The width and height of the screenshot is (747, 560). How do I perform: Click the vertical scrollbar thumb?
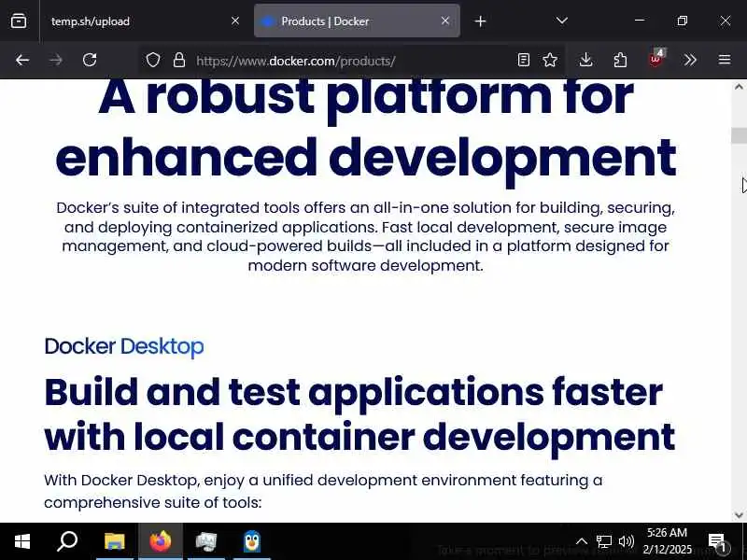739,135
